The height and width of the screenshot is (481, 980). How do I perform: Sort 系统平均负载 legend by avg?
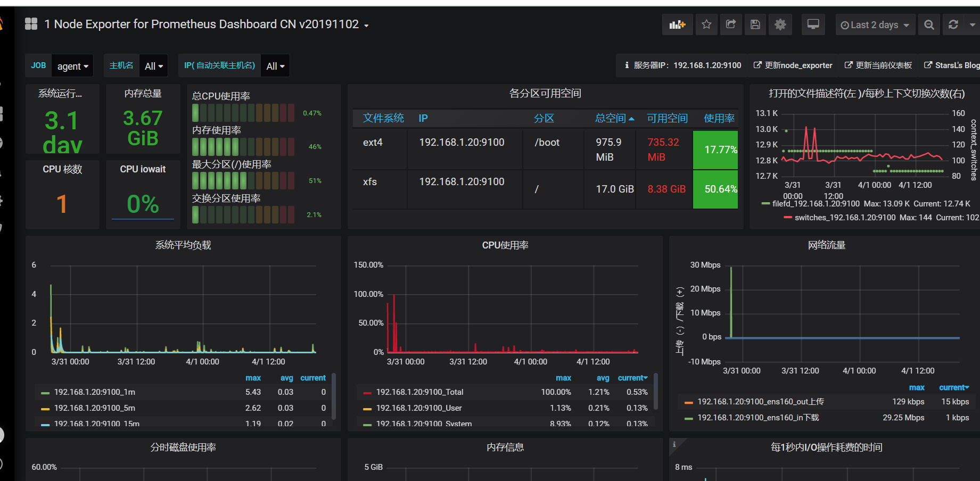point(287,378)
